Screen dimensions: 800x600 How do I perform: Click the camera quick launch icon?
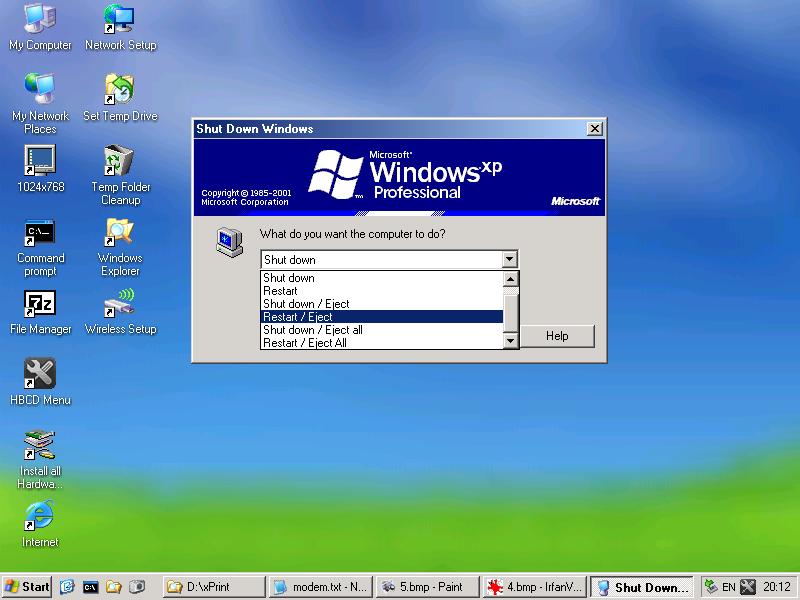[137, 587]
